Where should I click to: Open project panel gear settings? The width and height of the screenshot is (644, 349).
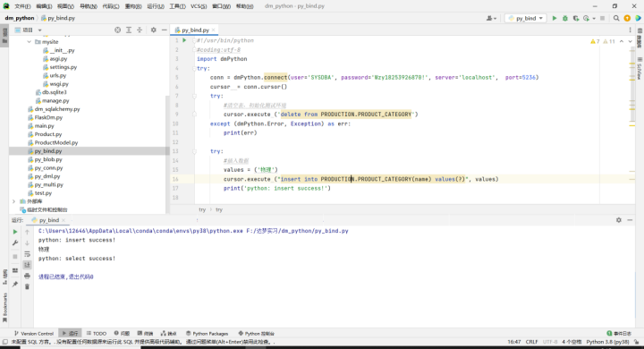click(154, 30)
